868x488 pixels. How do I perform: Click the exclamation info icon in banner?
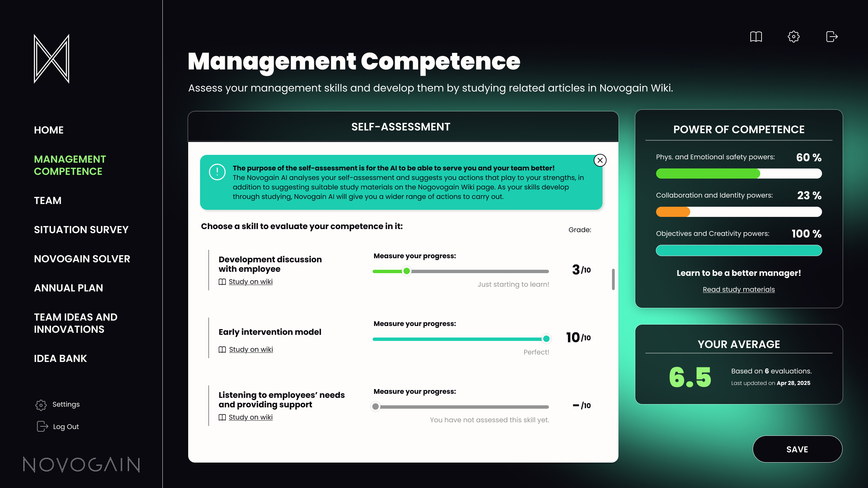click(217, 172)
